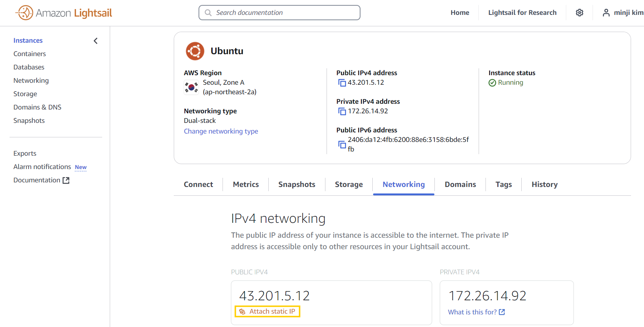Open the Documentation link
Screen dimensions: 644x327
(x=37, y=180)
